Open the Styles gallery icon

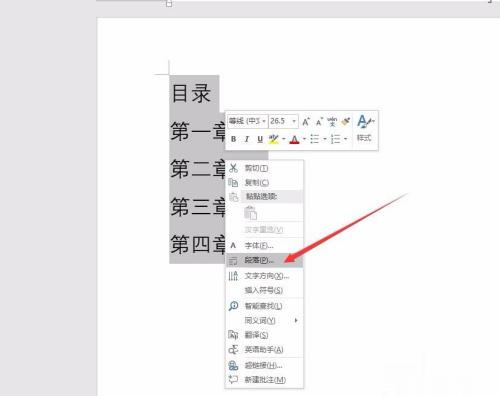coord(365,128)
